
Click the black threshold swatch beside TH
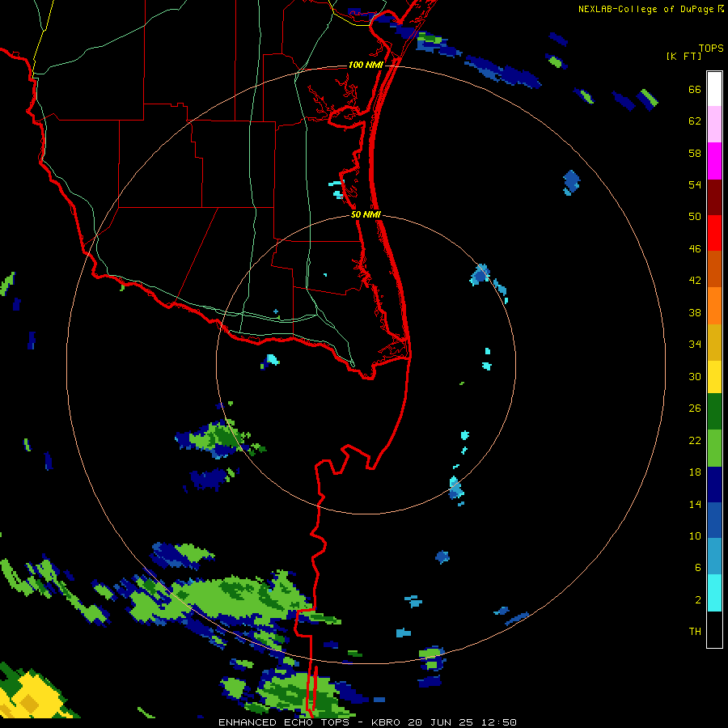(x=714, y=629)
